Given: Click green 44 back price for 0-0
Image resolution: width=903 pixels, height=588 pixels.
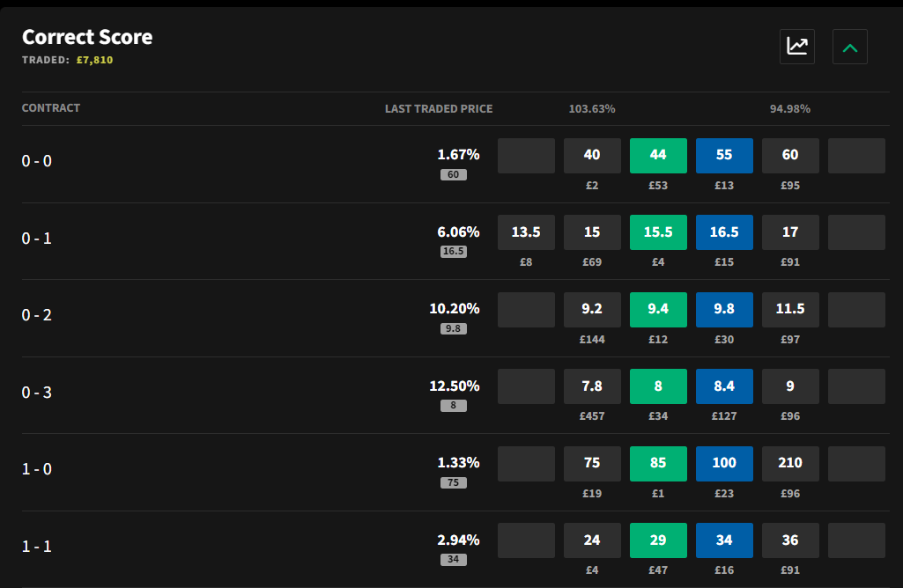Looking at the screenshot, I should click(x=658, y=155).
